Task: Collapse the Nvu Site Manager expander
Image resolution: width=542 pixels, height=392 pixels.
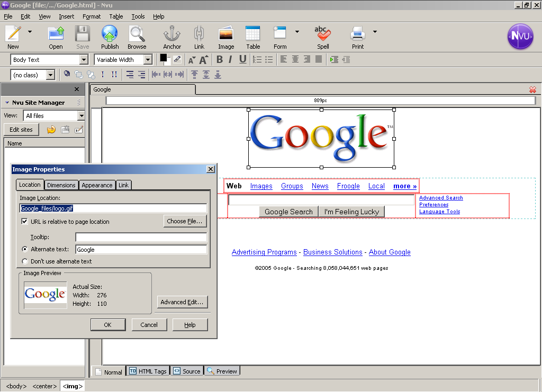Action: pos(7,103)
